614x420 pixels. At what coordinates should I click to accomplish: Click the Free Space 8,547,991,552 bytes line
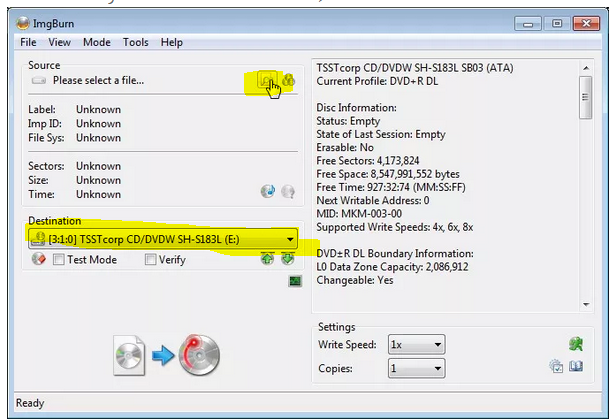pos(388,174)
